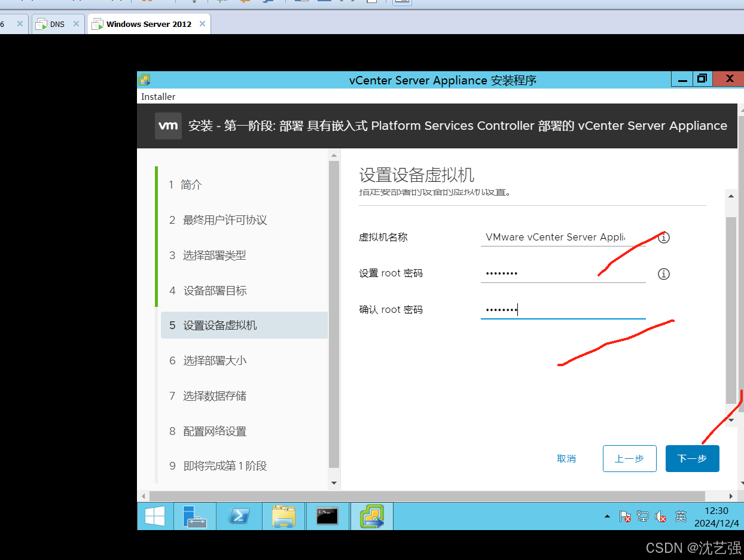Screen dimensions: 744x560
Task: Click the sidebar vertical scrollbar thumb
Action: [334, 314]
